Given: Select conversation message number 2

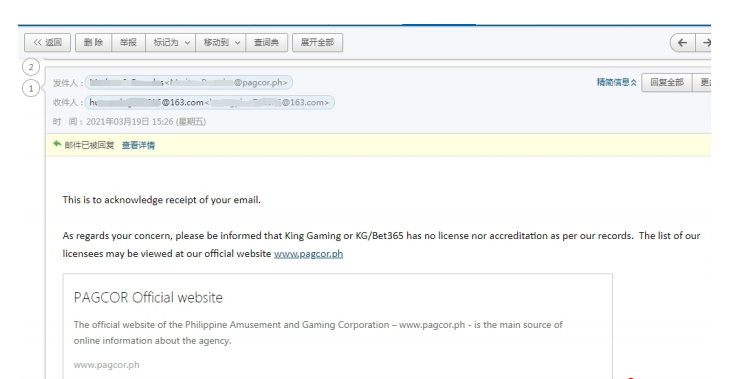Looking at the screenshot, I should tap(31, 67).
